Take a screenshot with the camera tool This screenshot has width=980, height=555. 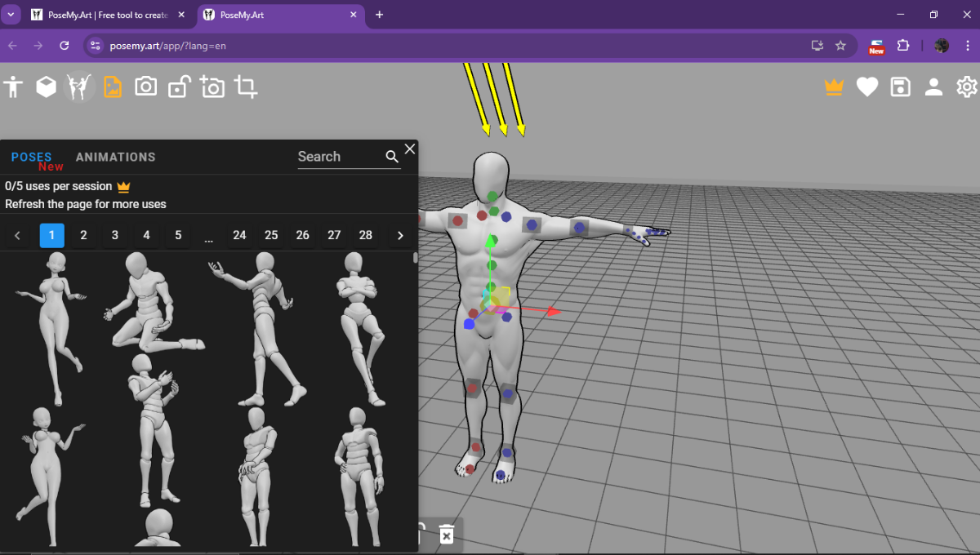145,86
